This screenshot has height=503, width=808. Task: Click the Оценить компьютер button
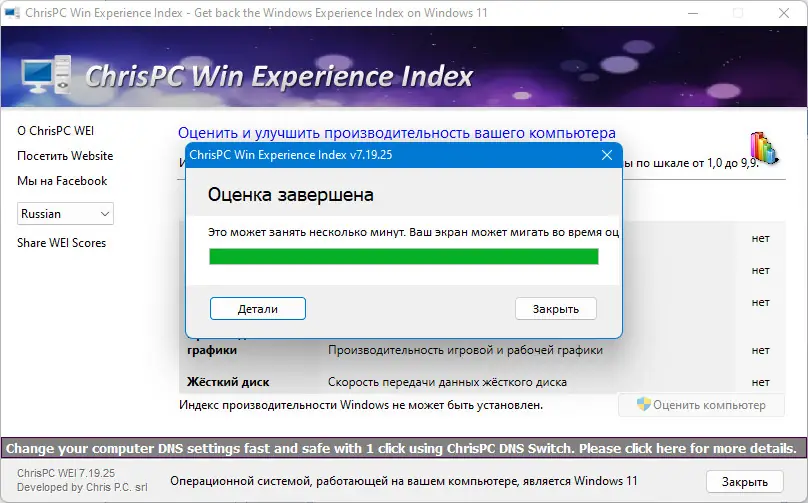[701, 405]
